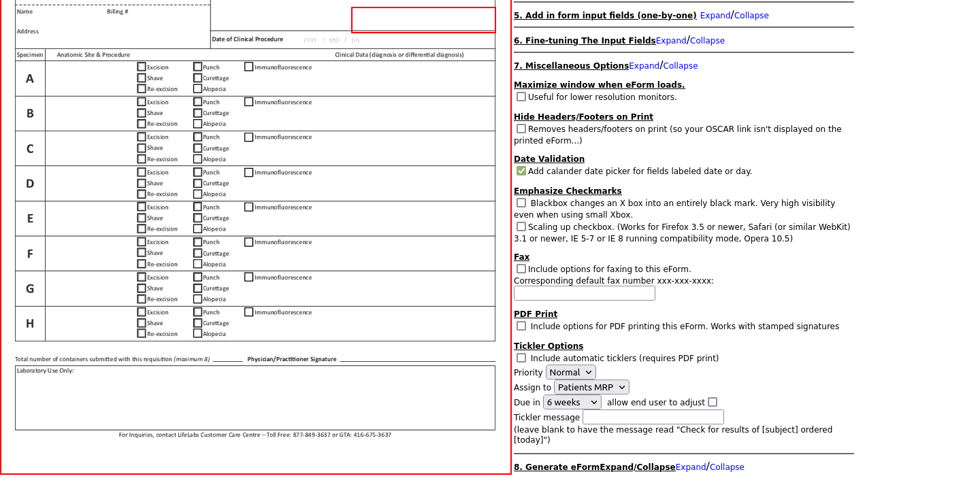Enable PDF printing option checkbox
This screenshot has height=487, width=980.
(521, 326)
